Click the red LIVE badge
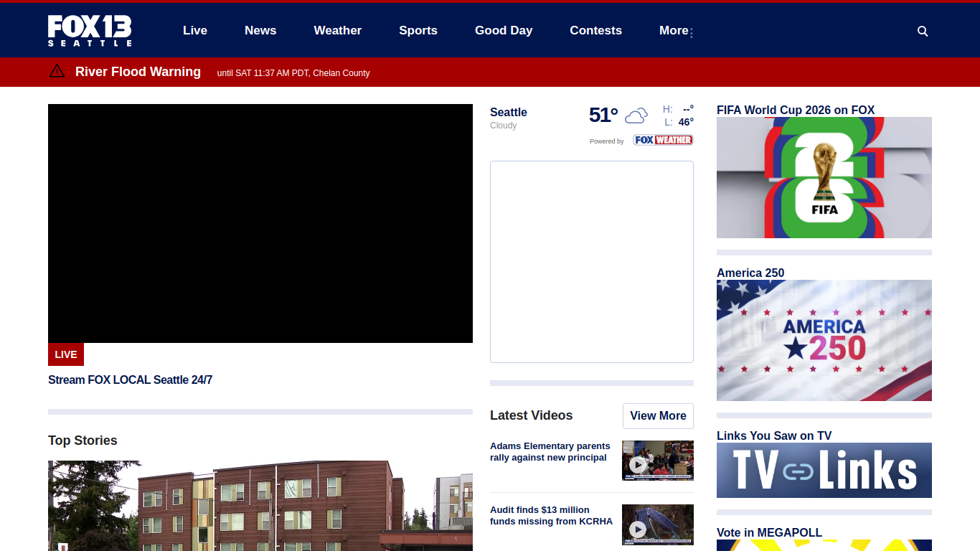The image size is (980, 551). tap(66, 354)
